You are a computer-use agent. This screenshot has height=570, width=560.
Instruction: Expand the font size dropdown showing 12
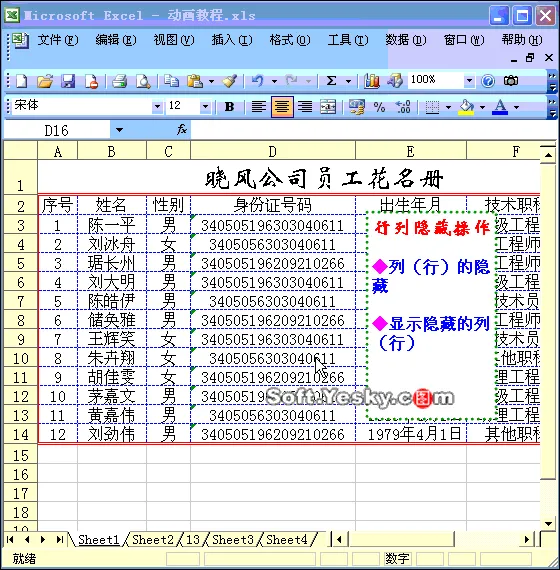point(205,107)
